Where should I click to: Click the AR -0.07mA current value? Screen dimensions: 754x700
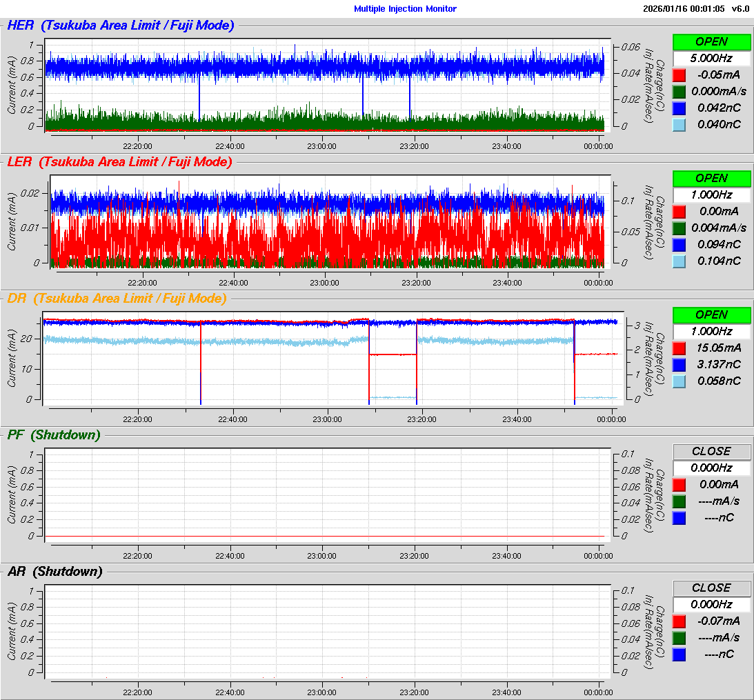[x=718, y=621]
